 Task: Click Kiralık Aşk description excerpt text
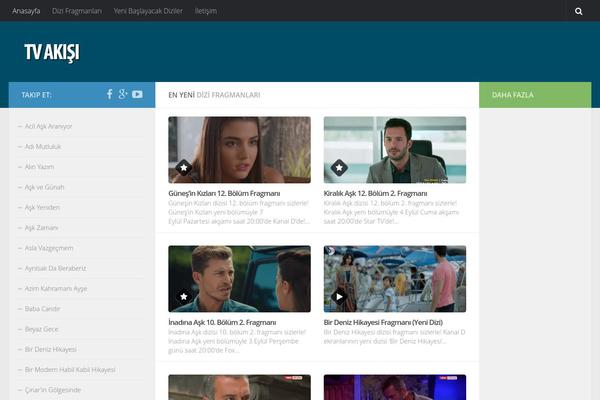click(x=391, y=212)
